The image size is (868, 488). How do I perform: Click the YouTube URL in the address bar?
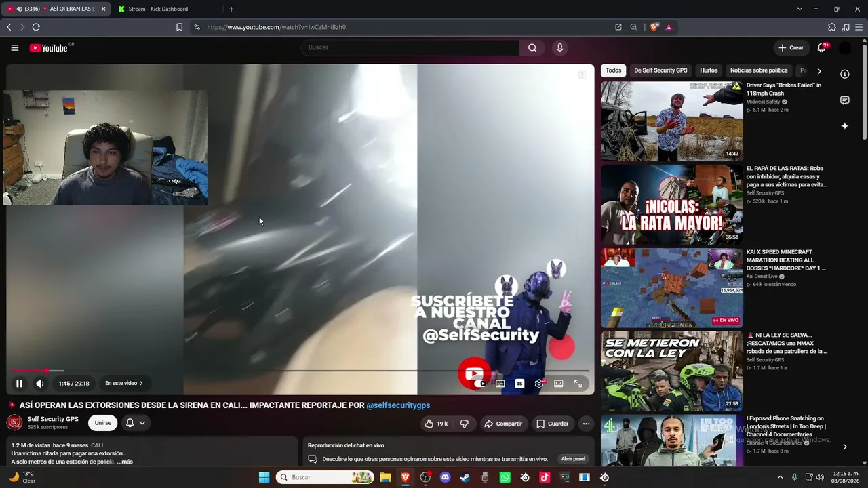coord(277,27)
